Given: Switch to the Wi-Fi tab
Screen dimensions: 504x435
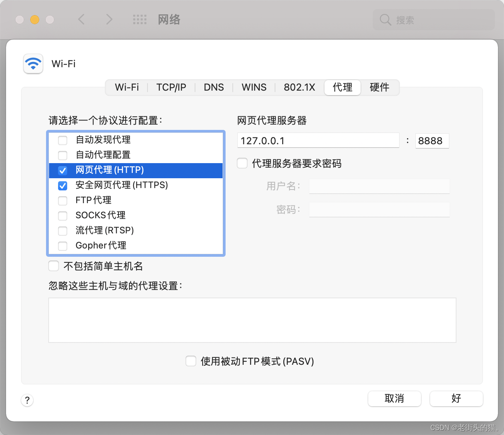Looking at the screenshot, I should point(127,88).
